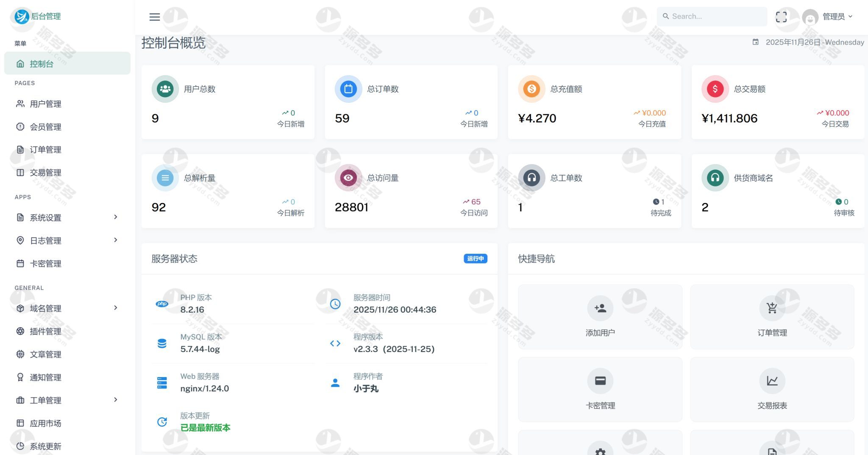This screenshot has height=455, width=868.
Task: Click the fullscreen toggle icon
Action: click(781, 17)
